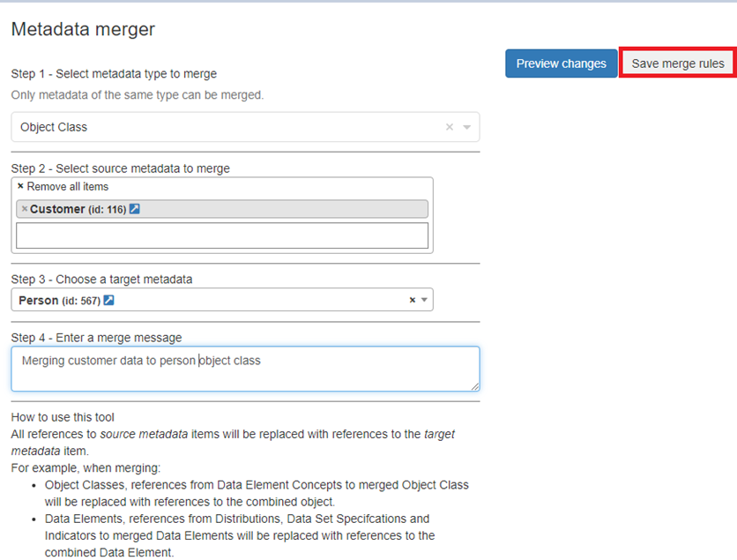The height and width of the screenshot is (560, 737).
Task: Focus the source metadata search field
Action: pyautogui.click(x=221, y=235)
